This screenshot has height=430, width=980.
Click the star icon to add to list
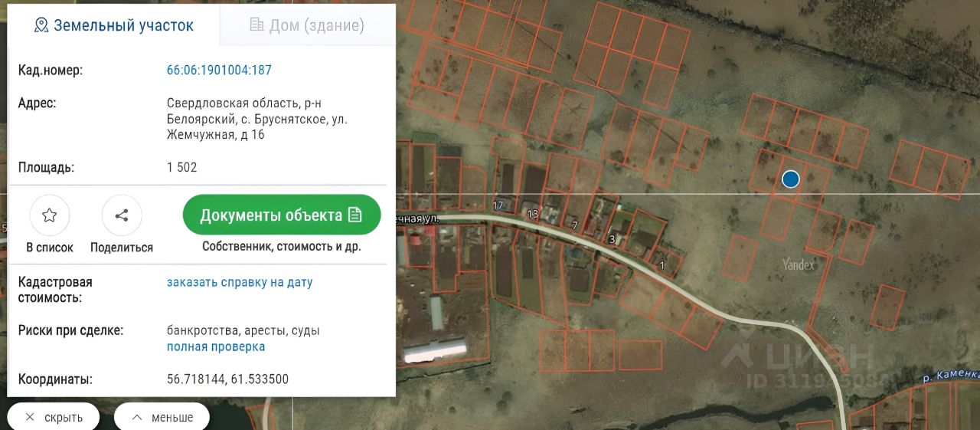click(49, 215)
